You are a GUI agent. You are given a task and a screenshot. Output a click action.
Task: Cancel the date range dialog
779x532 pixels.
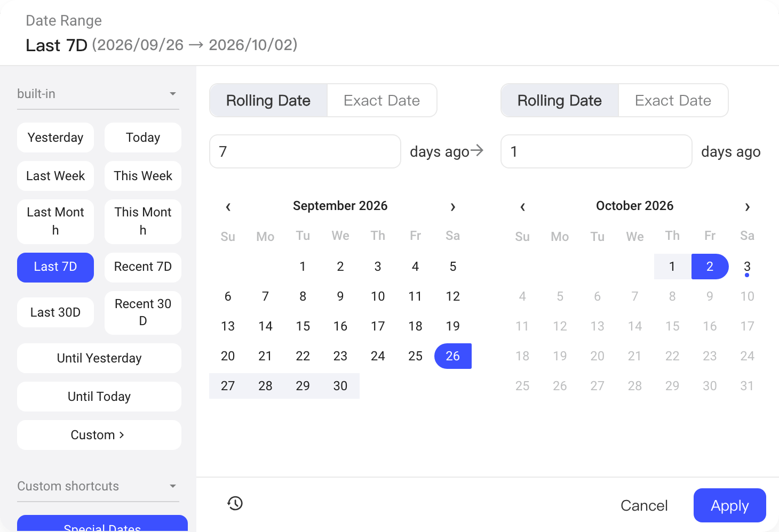point(644,505)
